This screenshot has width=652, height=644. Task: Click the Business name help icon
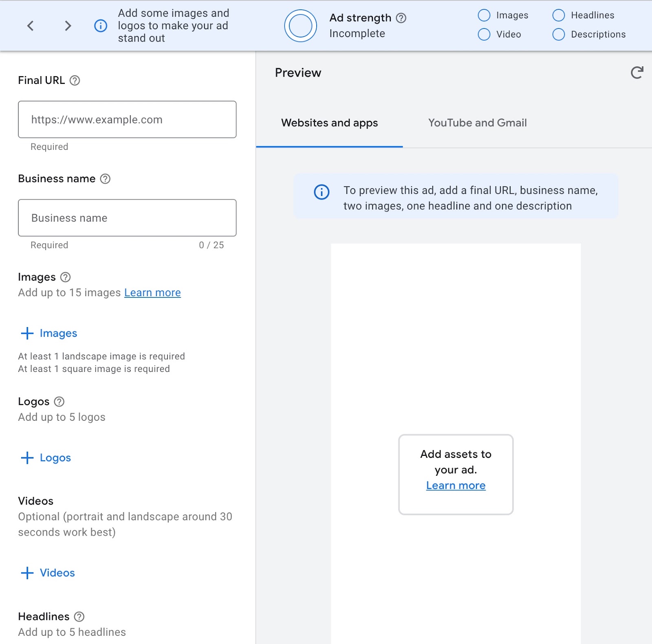coord(105,179)
